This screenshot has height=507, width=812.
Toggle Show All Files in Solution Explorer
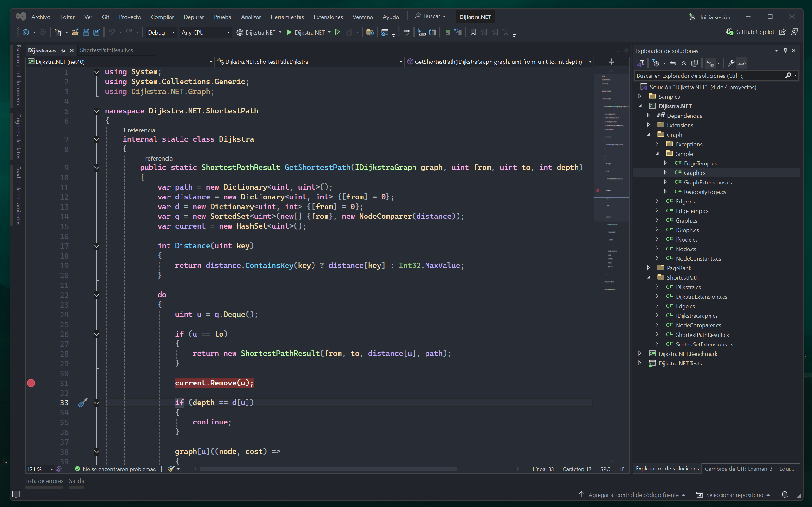pyautogui.click(x=695, y=63)
